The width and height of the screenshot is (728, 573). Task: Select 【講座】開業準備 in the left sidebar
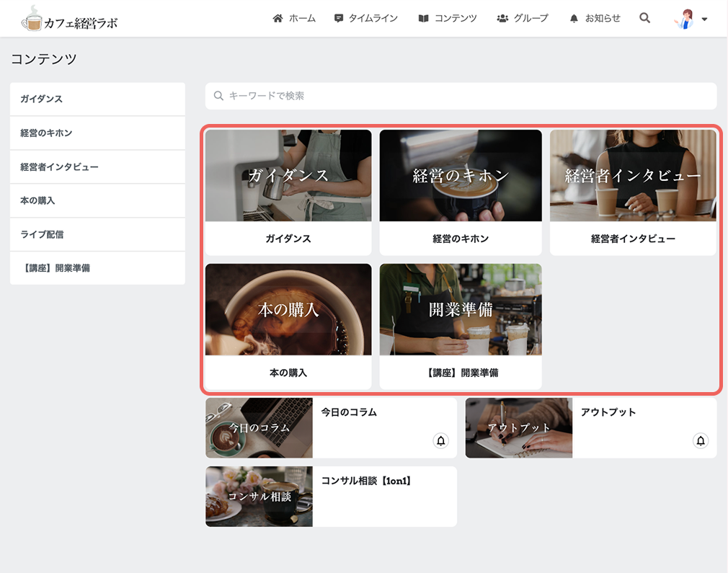(x=97, y=268)
